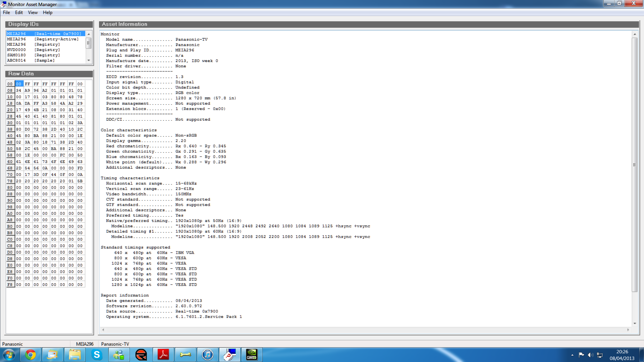The image size is (644, 362).
Task: Open Windows Live Messenger from taskbar
Action: pos(119,355)
